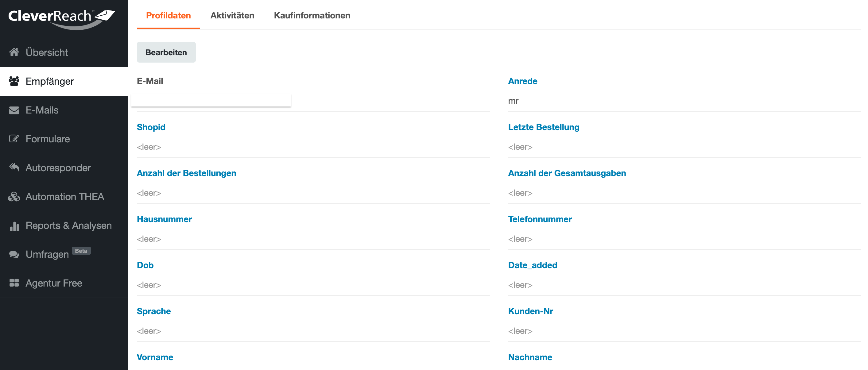Viewport: 868px width, 370px height.
Task: Click the CleverReach logo
Action: click(62, 19)
